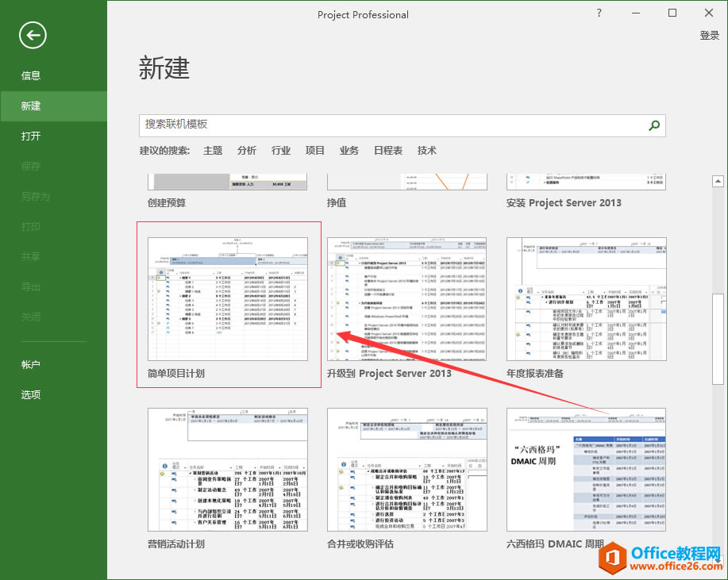Viewport: 728px width, 580px height.
Task: Choose the 分析 suggested search
Action: [247, 150]
